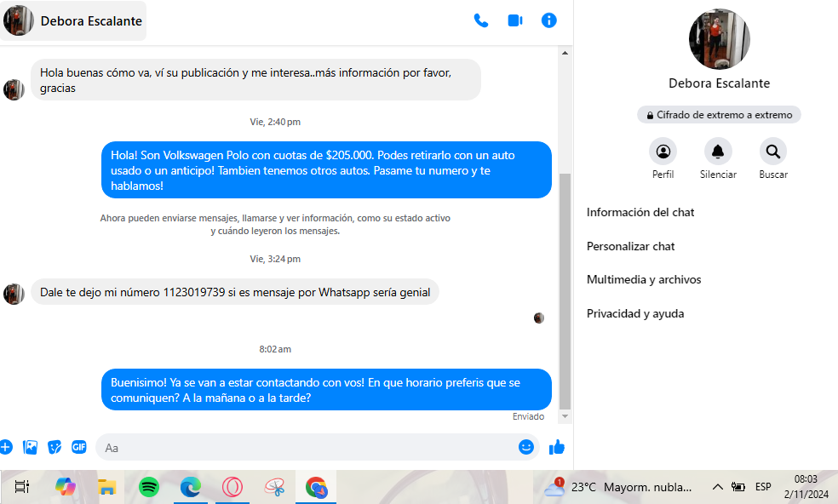The width and height of the screenshot is (838, 504).
Task: Open Task View from the taskbar
Action: [22, 487]
